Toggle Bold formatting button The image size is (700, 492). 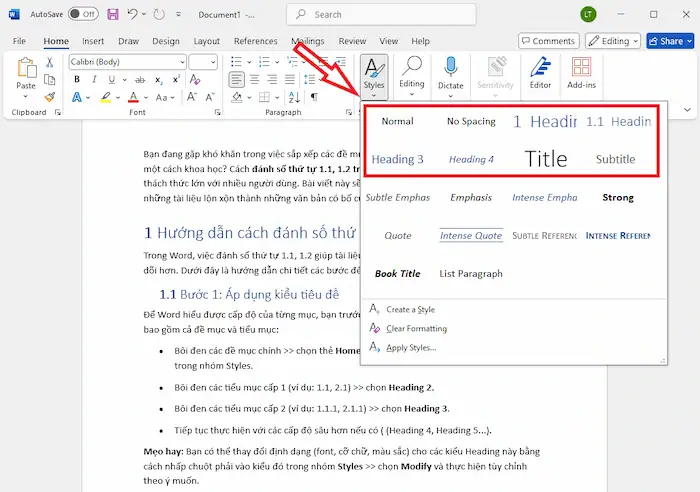[75, 79]
